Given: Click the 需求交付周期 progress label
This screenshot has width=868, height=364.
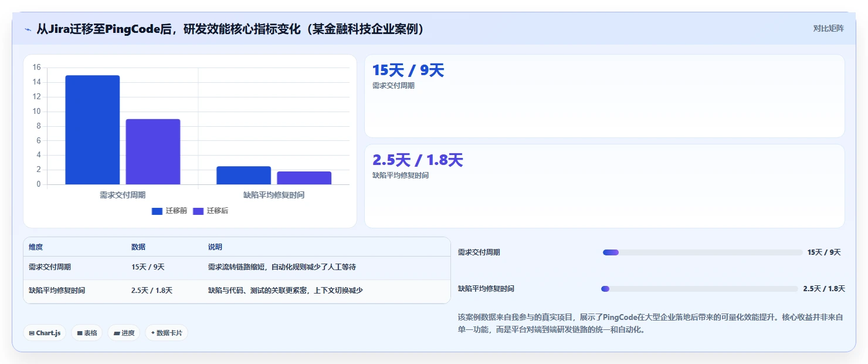Looking at the screenshot, I should coord(479,252).
